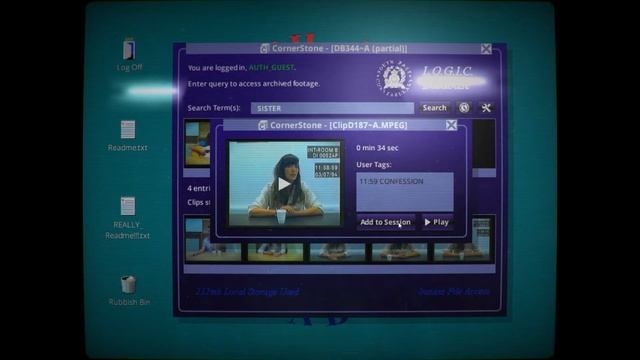Viewport: 640px width, 360px height.
Task: Click the Database File Access text at bottom right
Action: (453, 291)
